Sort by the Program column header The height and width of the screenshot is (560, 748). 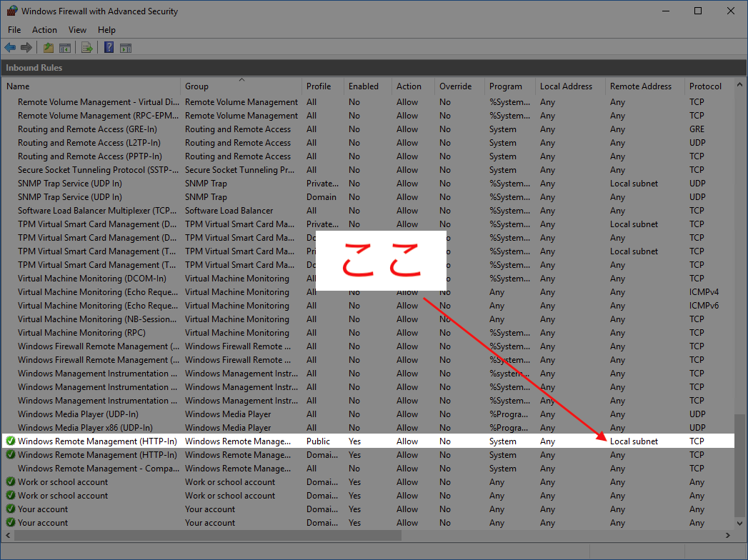(510, 86)
